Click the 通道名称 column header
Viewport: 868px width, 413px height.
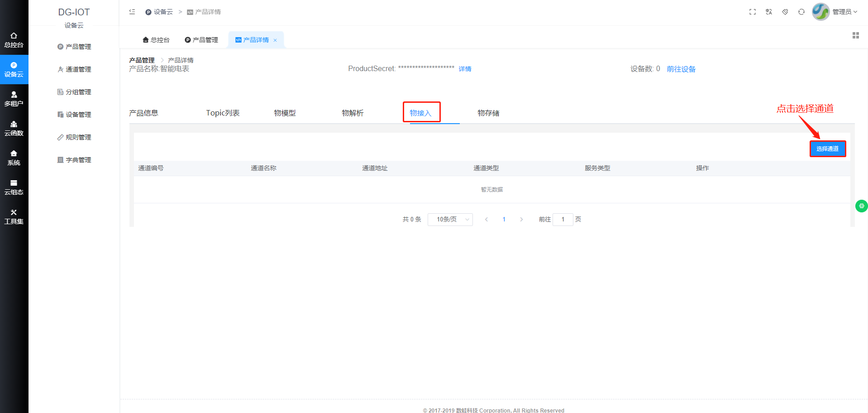(263, 168)
